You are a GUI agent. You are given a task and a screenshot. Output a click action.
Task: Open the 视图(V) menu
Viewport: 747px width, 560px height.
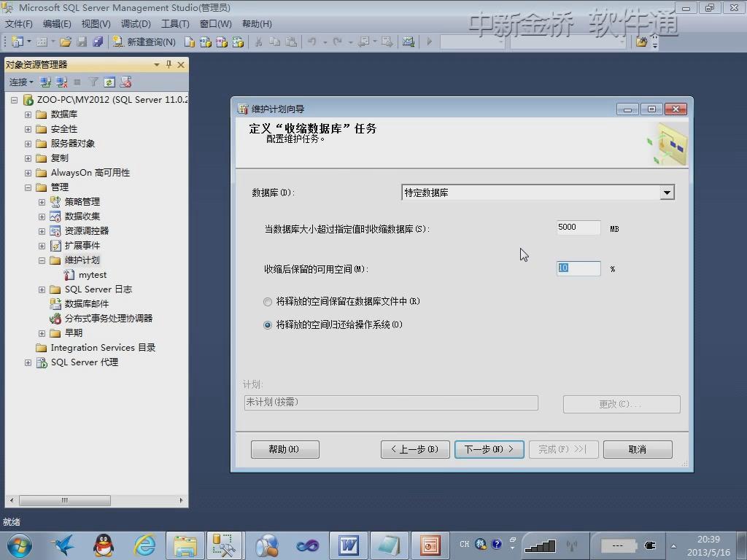[96, 24]
